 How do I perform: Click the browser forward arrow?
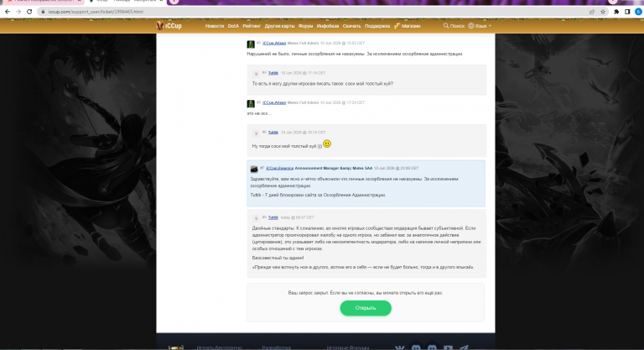click(18, 12)
